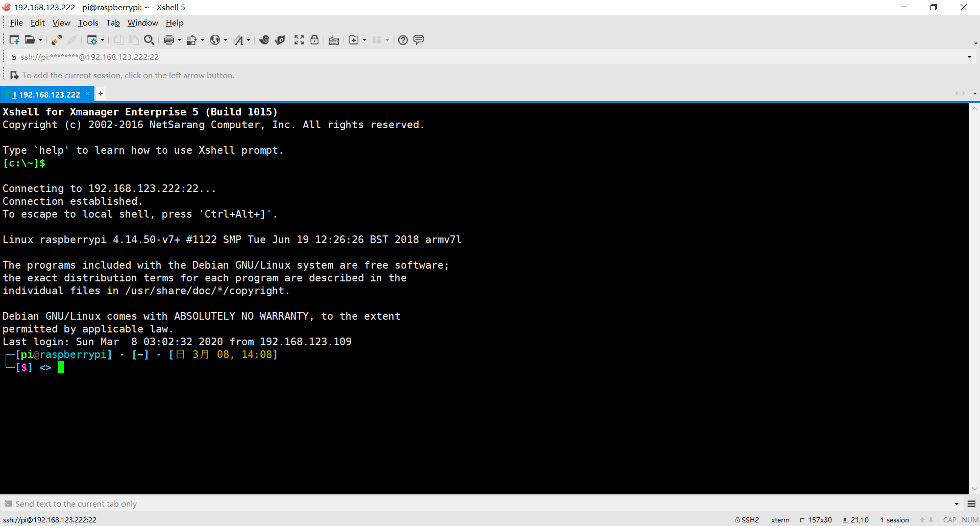Click the New File Transfer plus icon
The width and height of the screenshot is (980, 526).
pyautogui.click(x=354, y=40)
